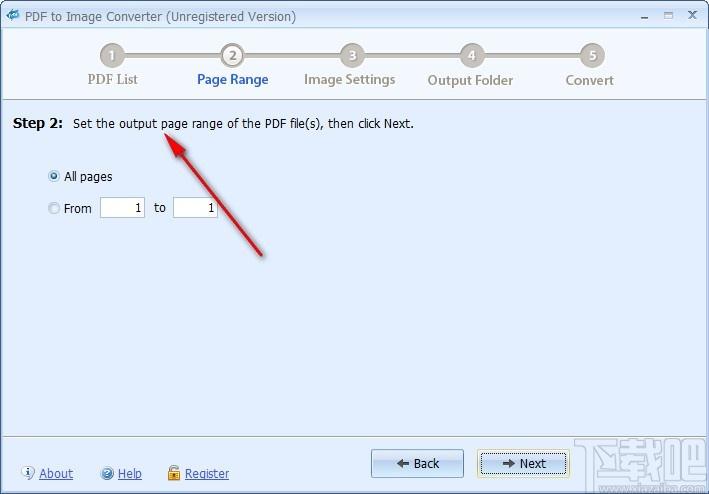Click the step 3 circle icon
The width and height of the screenshot is (709, 494).
[352, 56]
